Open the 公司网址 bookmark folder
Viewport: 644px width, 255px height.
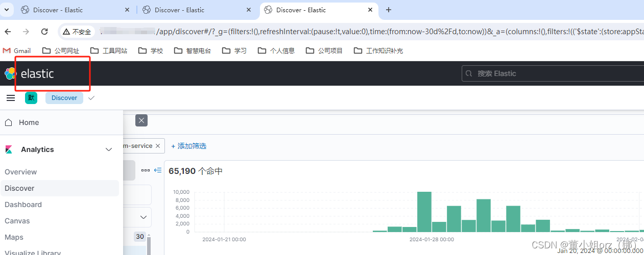click(61, 50)
